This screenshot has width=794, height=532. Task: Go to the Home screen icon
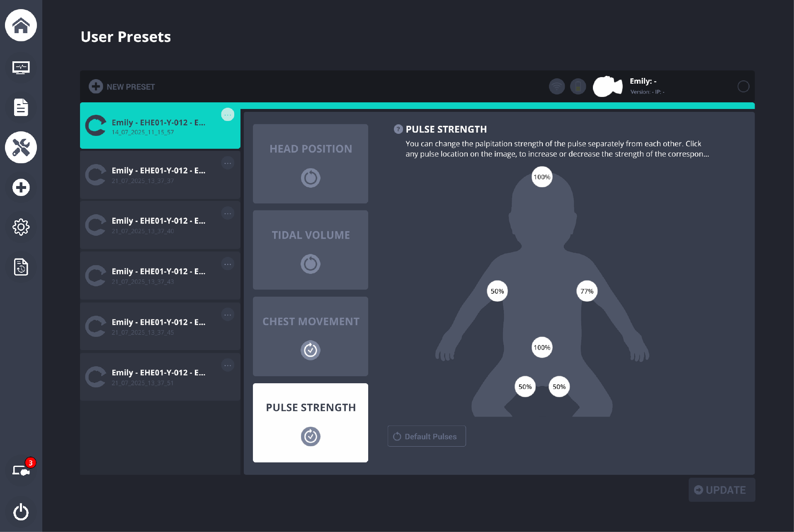click(x=21, y=26)
